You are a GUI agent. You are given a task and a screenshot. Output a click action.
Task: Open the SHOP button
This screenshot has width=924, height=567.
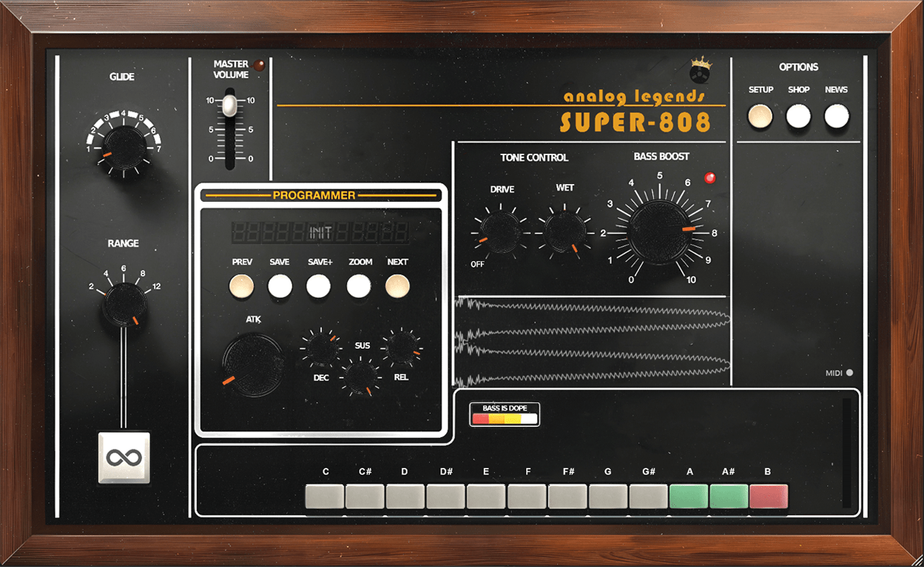click(x=798, y=117)
